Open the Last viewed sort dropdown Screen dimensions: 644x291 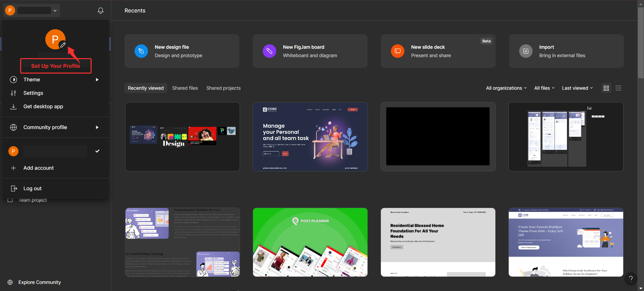click(x=577, y=88)
